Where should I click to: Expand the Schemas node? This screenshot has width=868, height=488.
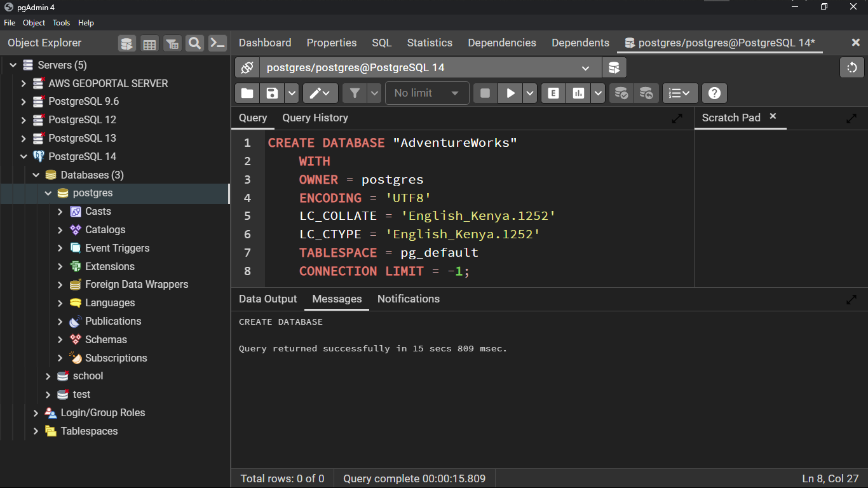tap(60, 340)
